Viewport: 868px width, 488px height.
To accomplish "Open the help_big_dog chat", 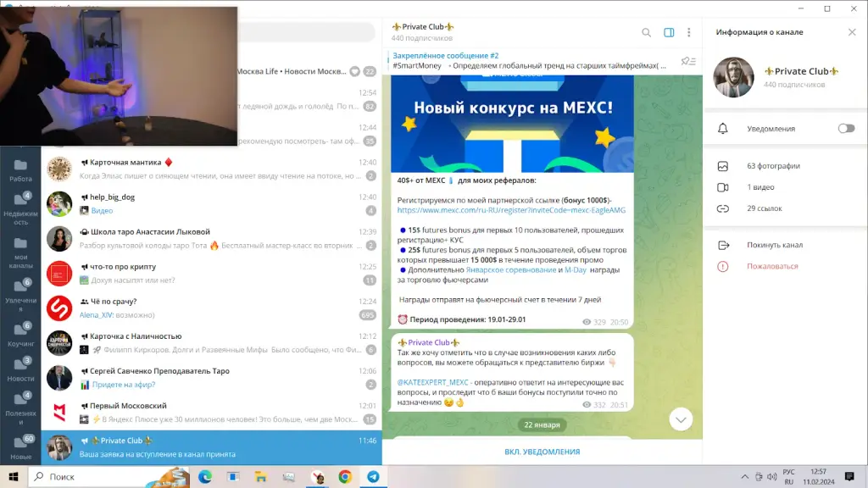I will coord(211,203).
